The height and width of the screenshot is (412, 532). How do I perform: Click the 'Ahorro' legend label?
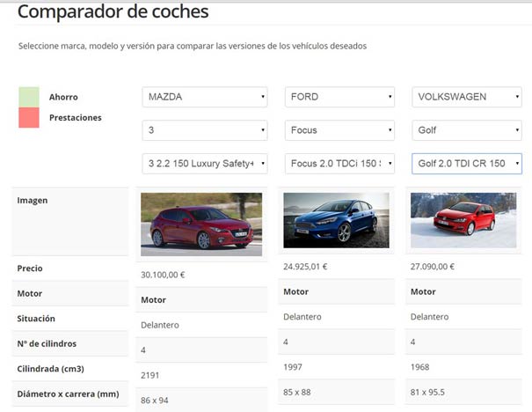click(63, 97)
